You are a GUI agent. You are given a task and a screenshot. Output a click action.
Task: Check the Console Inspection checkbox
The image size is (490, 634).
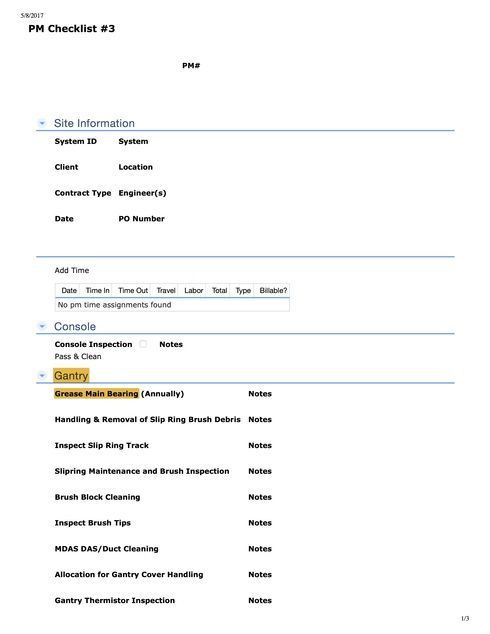pos(143,344)
